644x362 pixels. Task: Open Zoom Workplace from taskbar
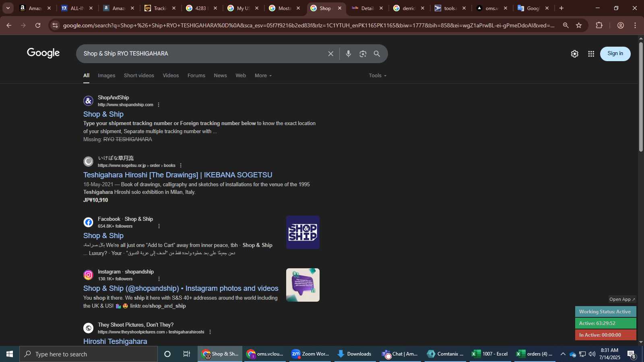(310, 354)
